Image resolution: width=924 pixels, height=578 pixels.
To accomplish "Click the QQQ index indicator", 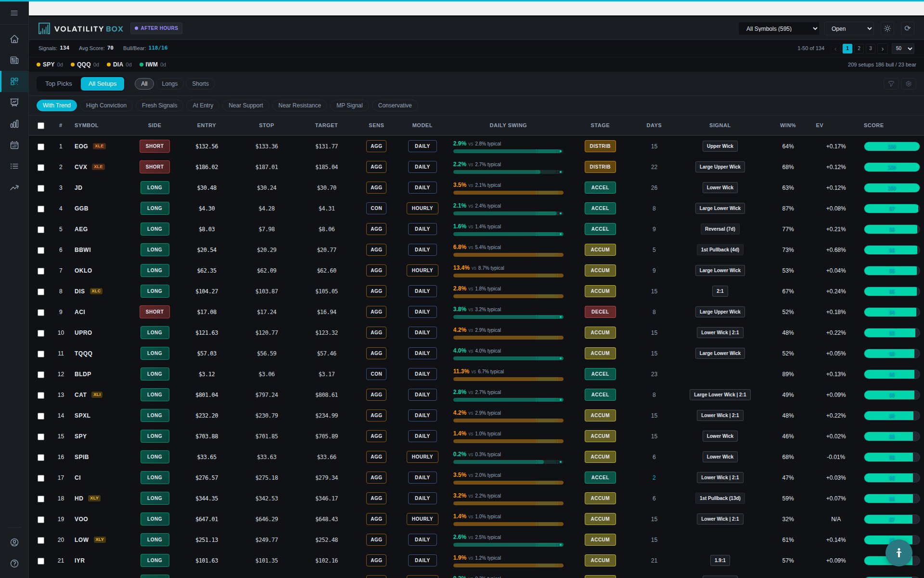I will [85, 65].
